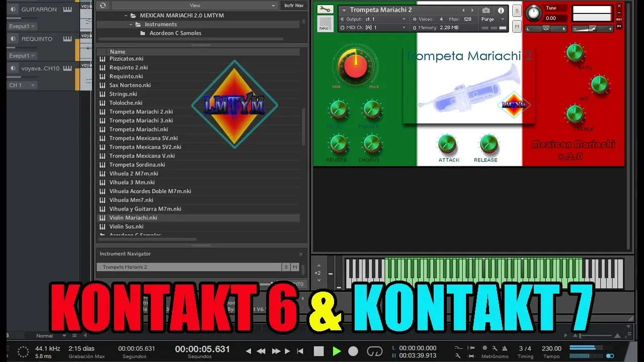Click the large red main volume knob

pyautogui.click(x=356, y=67)
